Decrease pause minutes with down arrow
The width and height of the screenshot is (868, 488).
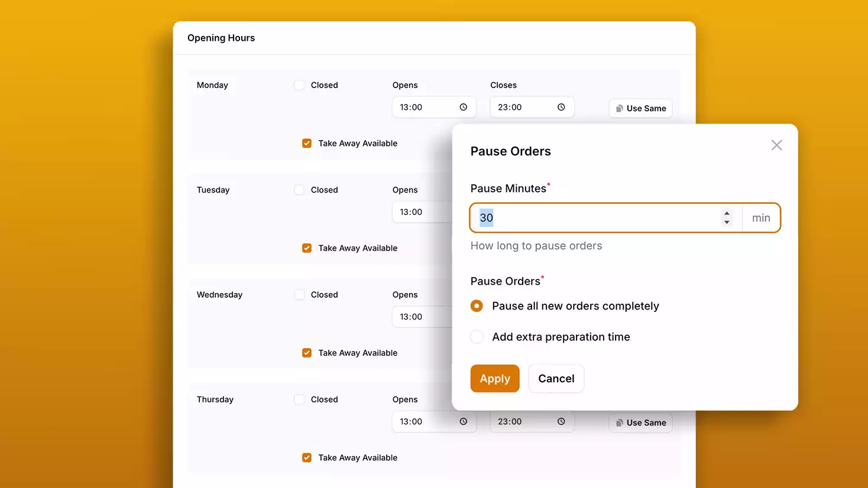pos(727,223)
